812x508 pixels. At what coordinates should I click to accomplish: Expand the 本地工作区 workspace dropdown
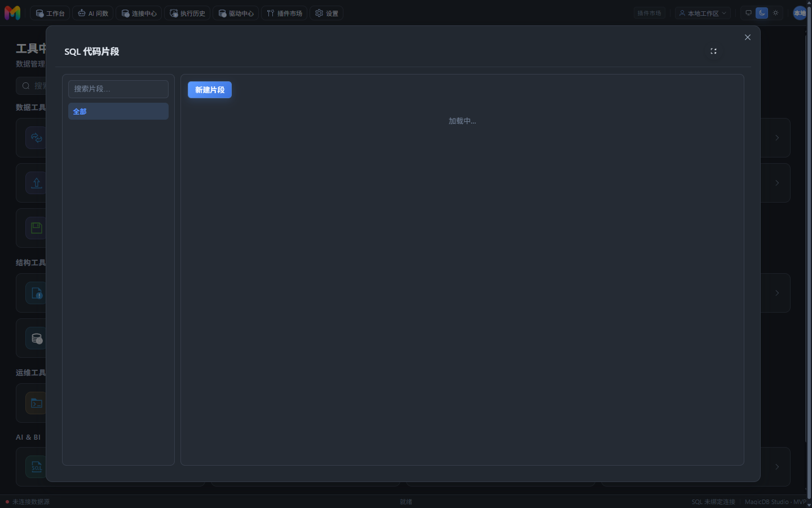click(x=703, y=13)
